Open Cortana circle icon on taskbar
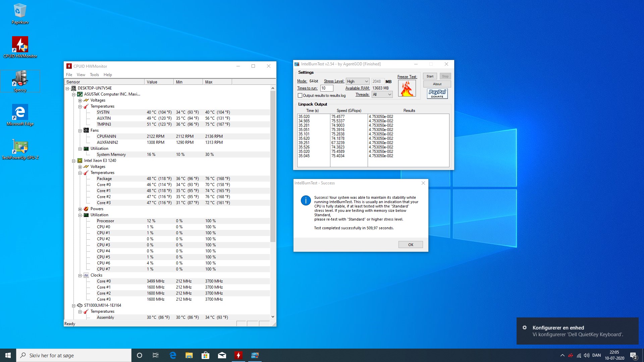644x362 pixels. (140, 355)
